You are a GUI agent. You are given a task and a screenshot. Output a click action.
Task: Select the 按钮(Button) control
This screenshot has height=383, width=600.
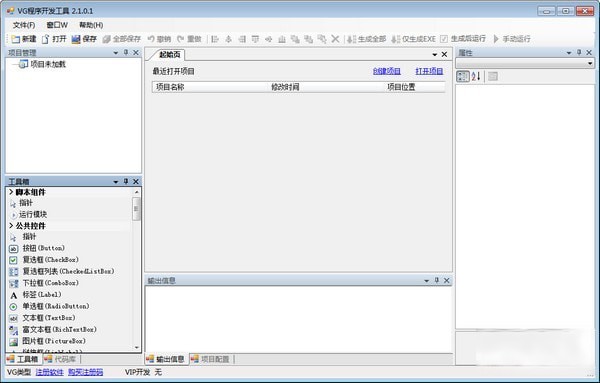pyautogui.click(x=43, y=248)
